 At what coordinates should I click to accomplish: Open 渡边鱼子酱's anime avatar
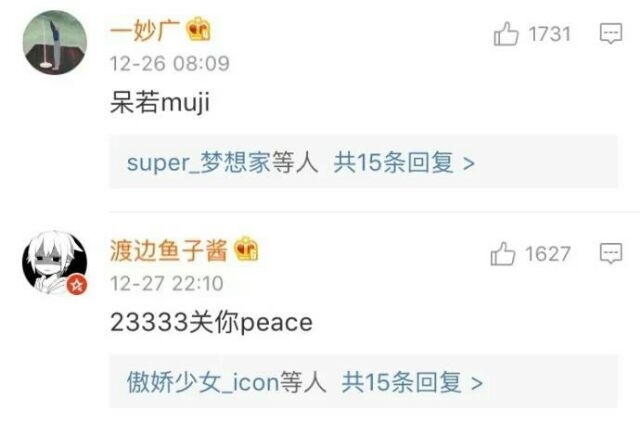[55, 263]
